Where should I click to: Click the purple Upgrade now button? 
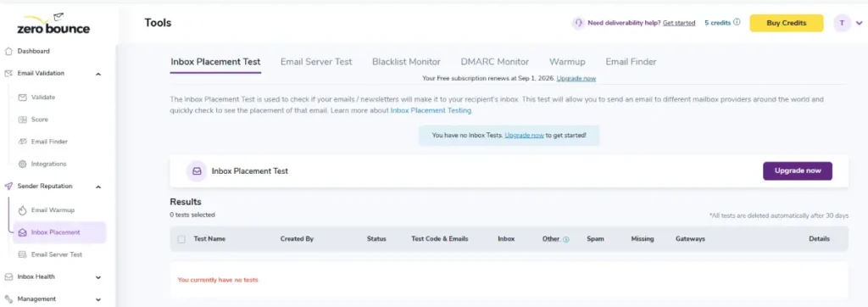(x=797, y=170)
